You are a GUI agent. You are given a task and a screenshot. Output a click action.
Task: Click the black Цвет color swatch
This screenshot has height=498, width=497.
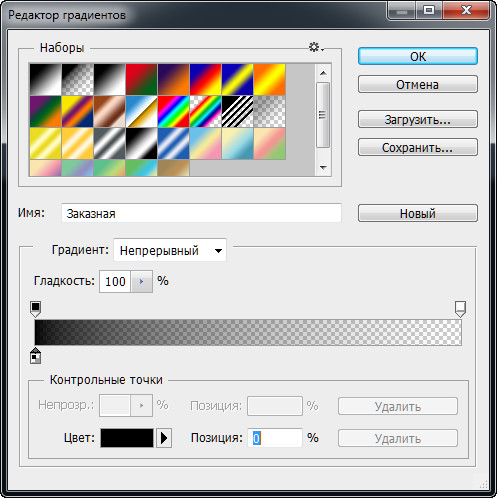(x=127, y=438)
